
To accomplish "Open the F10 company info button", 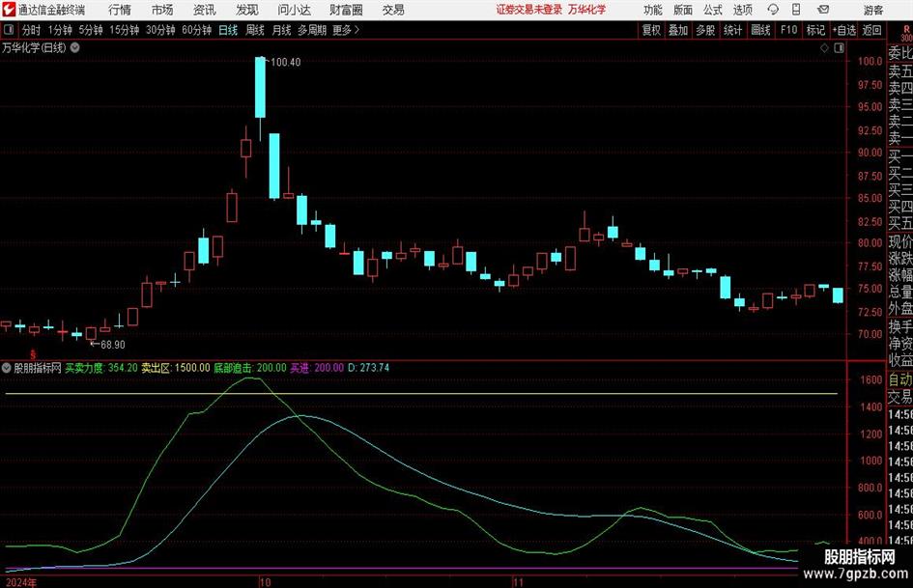I will click(x=789, y=30).
